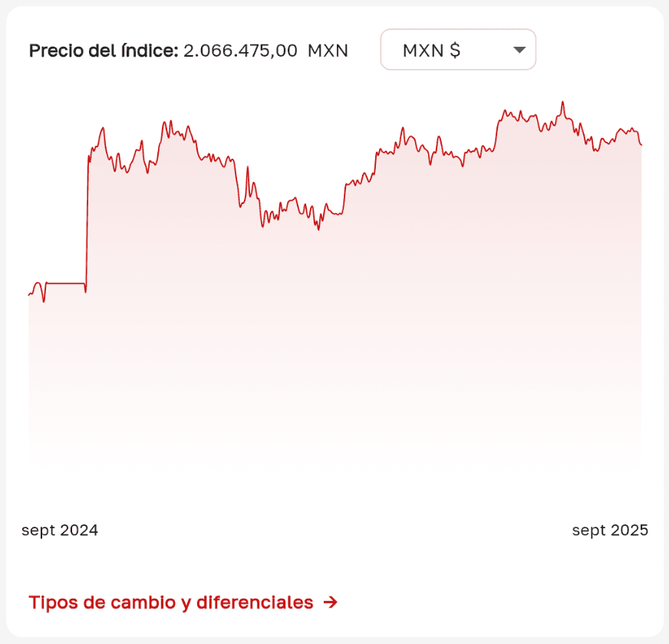Open the MXN $ currency dropdown

tap(458, 50)
